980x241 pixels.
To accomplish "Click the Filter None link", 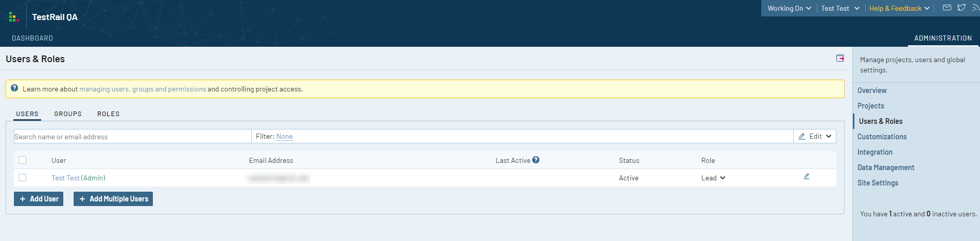I will tap(285, 136).
